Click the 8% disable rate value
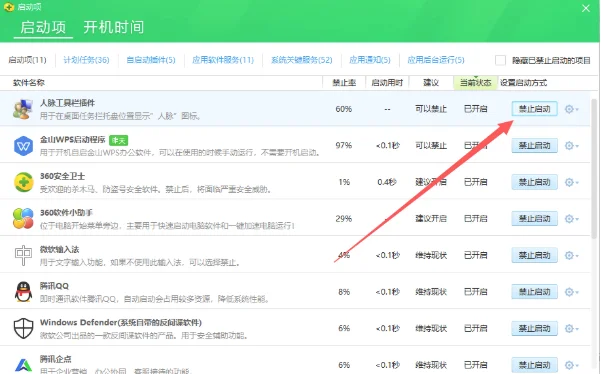The height and width of the screenshot is (374, 601). (344, 292)
